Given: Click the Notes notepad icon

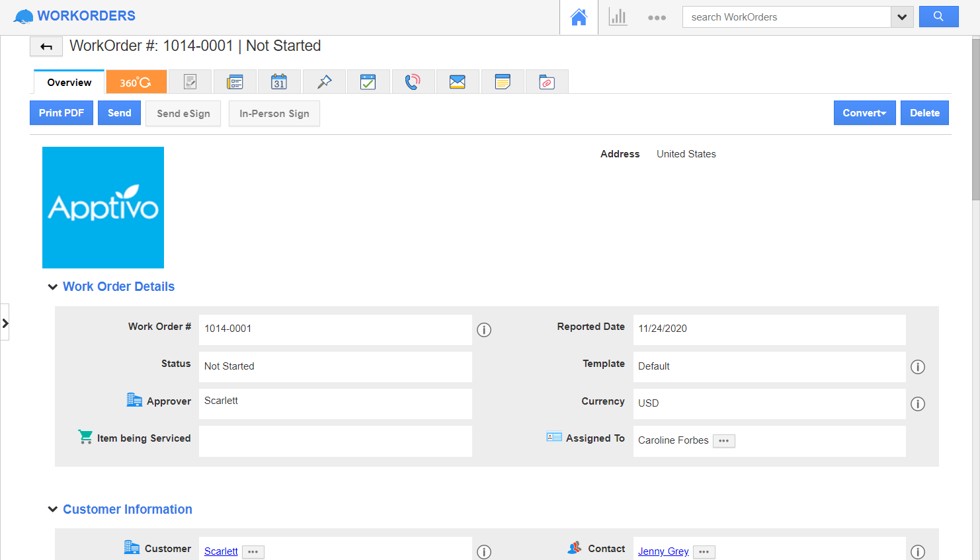Looking at the screenshot, I should point(503,81).
